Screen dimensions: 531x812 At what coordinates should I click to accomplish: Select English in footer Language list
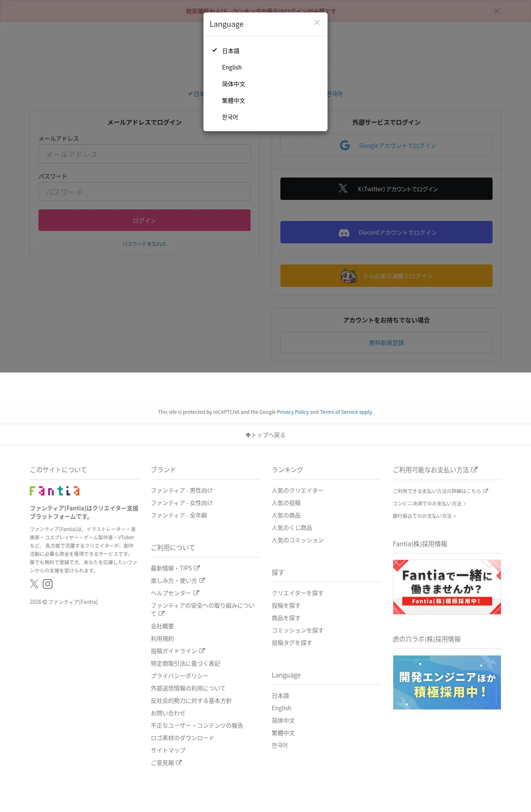coord(282,708)
